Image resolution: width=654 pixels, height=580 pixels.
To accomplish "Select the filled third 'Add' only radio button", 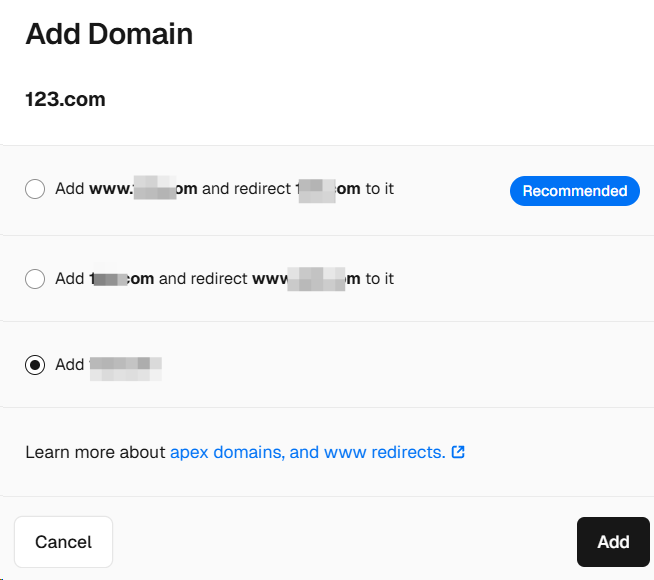I will coord(35,365).
